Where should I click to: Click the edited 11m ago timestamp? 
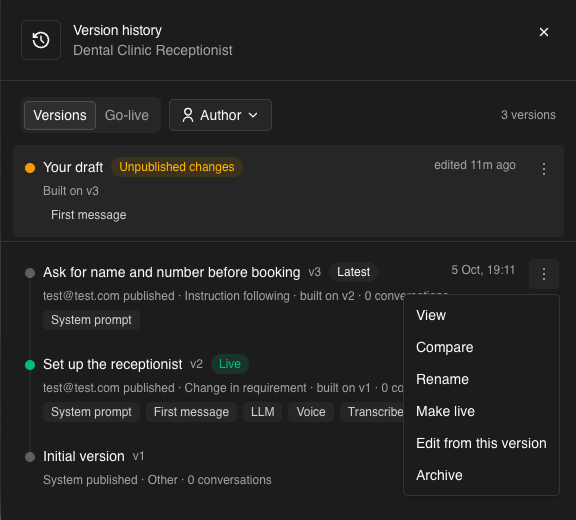475,165
